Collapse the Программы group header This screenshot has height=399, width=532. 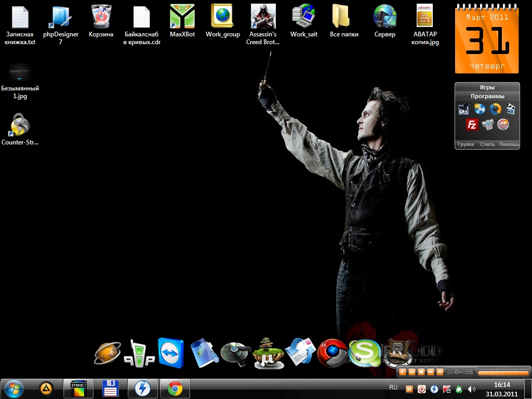(x=487, y=96)
